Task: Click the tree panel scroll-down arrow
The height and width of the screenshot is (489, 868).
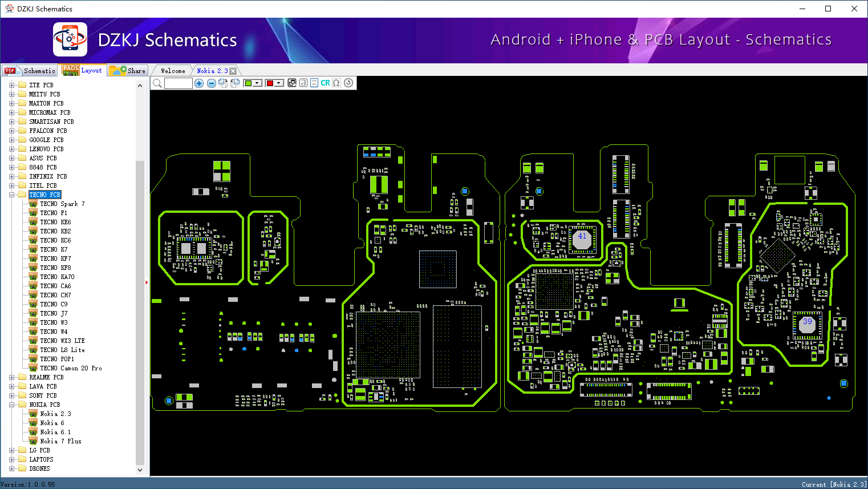Action: (x=140, y=470)
